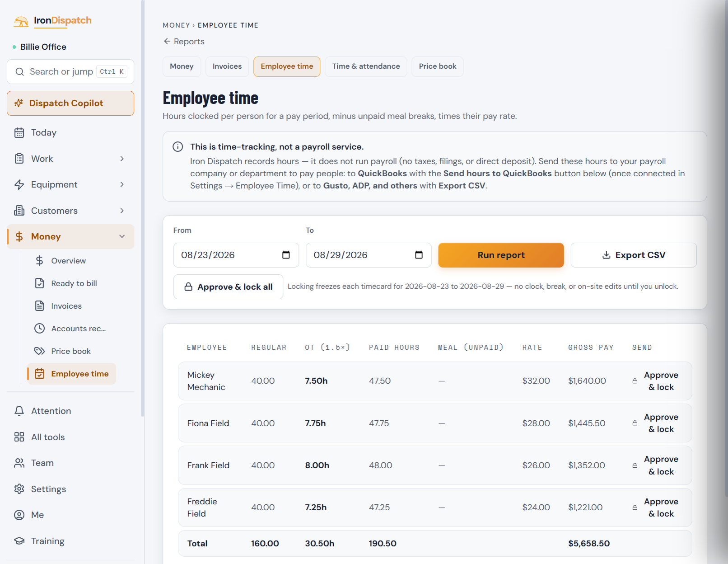728x564 pixels.
Task: Expand the Customers section chevron
Action: point(122,211)
